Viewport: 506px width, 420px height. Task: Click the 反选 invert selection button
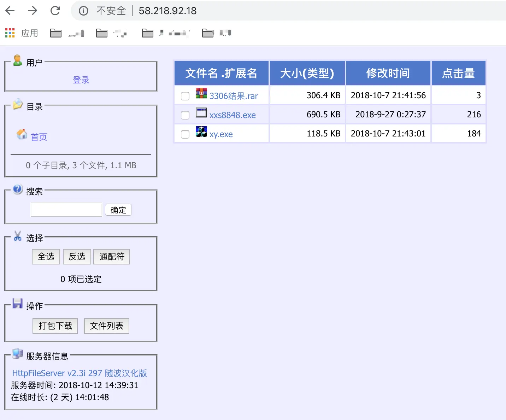[x=77, y=257]
